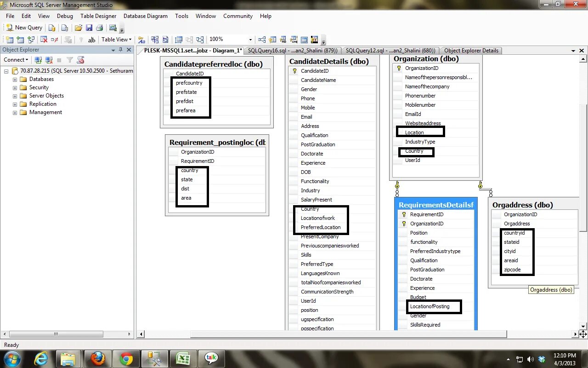
Task: Open the Database Diagram menu
Action: [x=146, y=16]
